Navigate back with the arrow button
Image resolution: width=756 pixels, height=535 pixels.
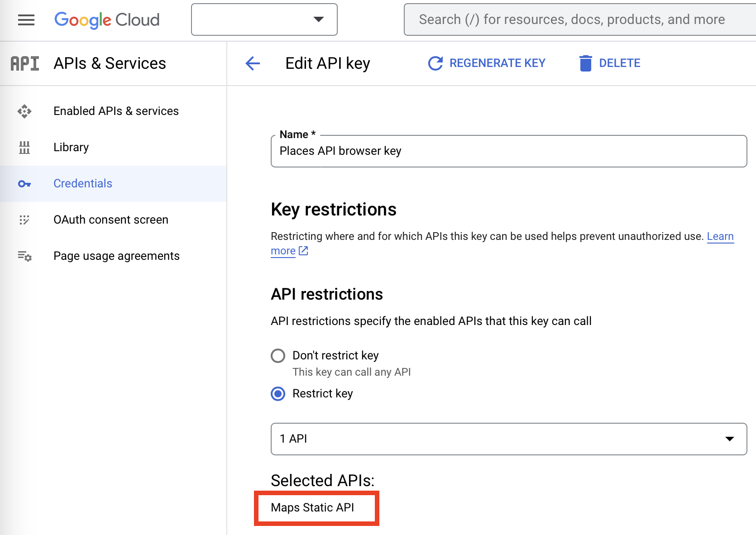click(x=252, y=63)
